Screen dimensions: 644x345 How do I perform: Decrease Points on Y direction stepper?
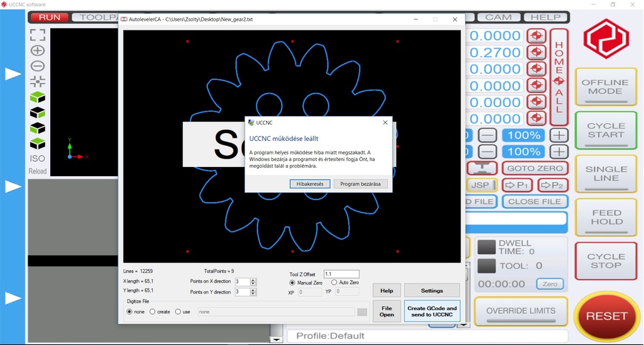point(253,294)
